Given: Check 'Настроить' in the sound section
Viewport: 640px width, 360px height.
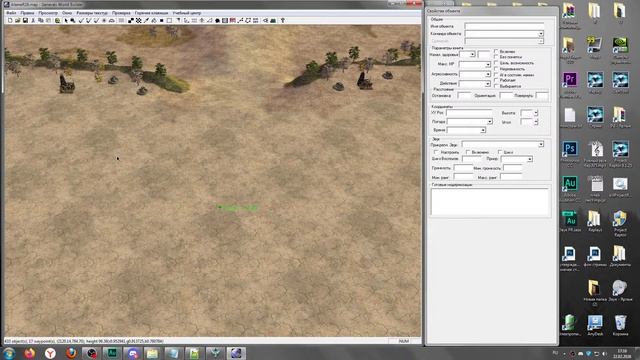Looking at the screenshot, I should pyautogui.click(x=436, y=152).
